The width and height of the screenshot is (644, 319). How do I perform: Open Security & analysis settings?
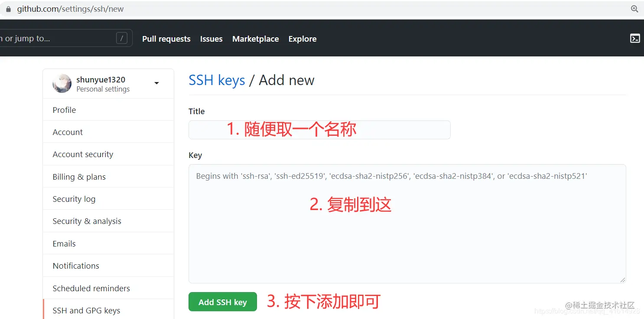108,221
